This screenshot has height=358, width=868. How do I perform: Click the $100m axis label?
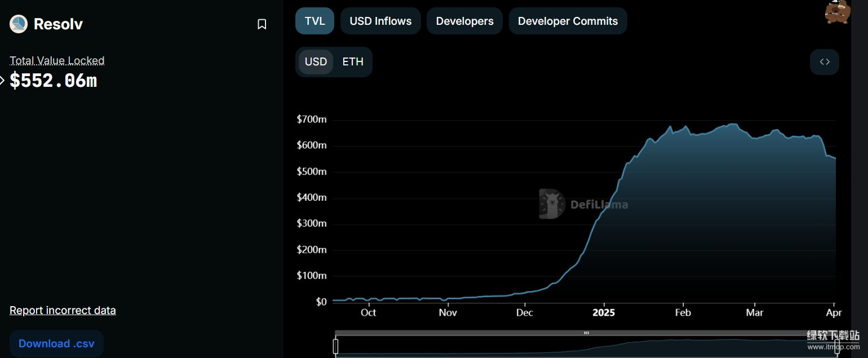pos(312,276)
